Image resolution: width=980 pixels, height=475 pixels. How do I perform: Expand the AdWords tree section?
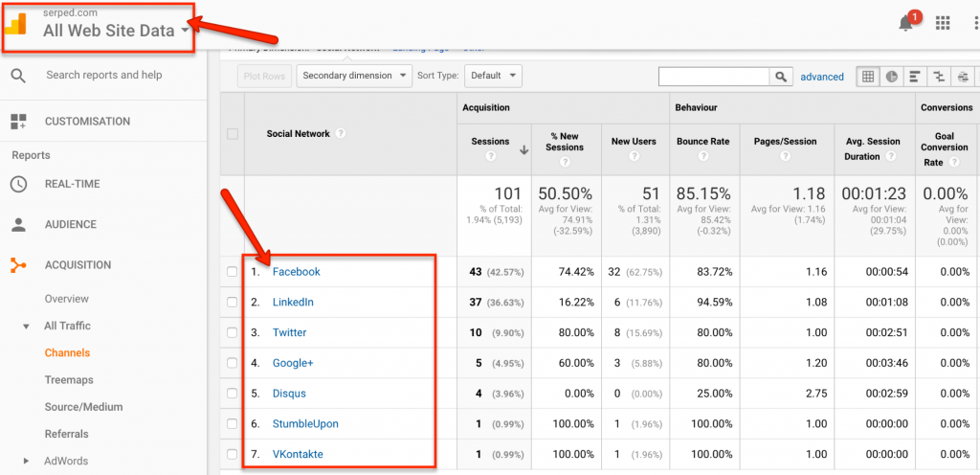point(26,462)
